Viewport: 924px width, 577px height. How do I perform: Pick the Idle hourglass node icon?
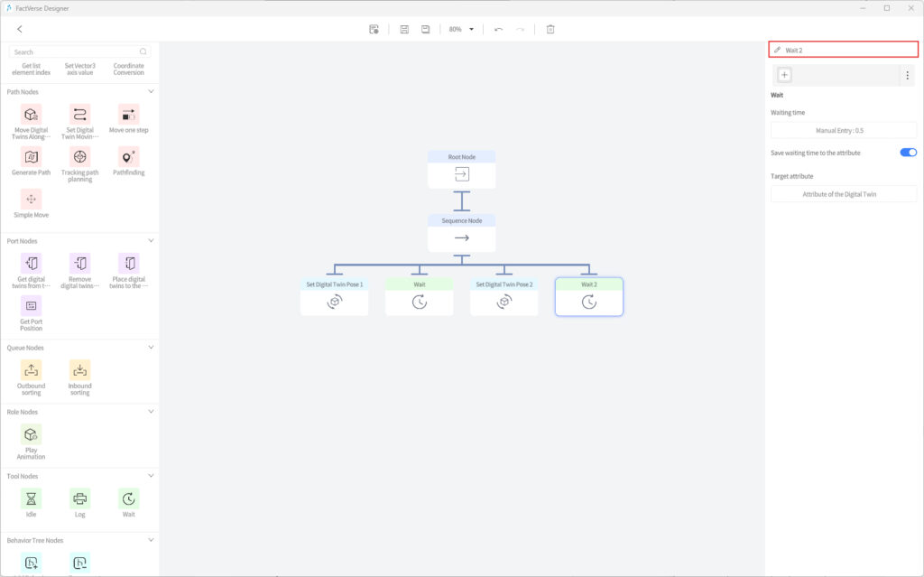32,499
